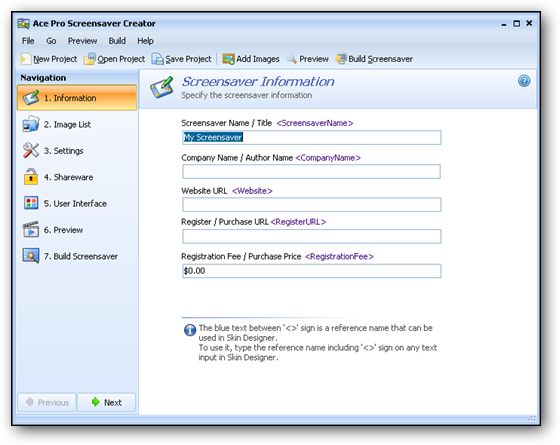Click the green arrow on Next button
Image resolution: width=560 pixels, height=445 pixels.
[96, 402]
